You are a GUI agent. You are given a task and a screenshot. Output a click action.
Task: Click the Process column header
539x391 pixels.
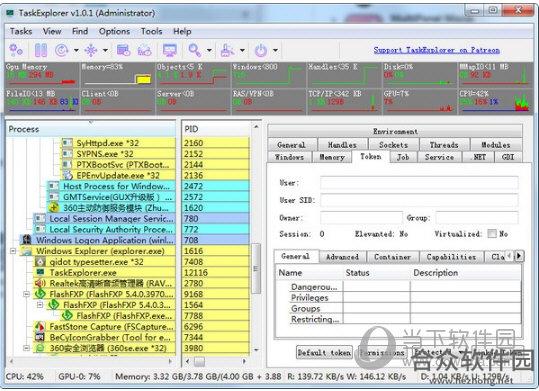(x=91, y=129)
